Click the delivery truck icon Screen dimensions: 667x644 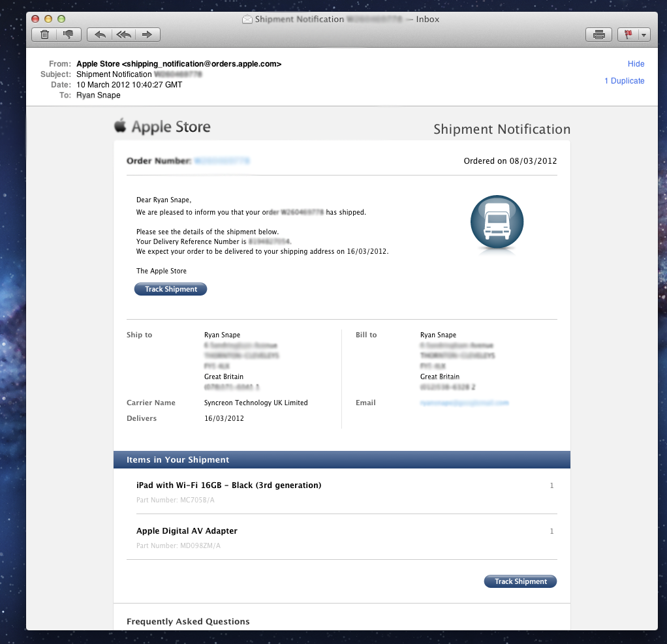pos(497,222)
